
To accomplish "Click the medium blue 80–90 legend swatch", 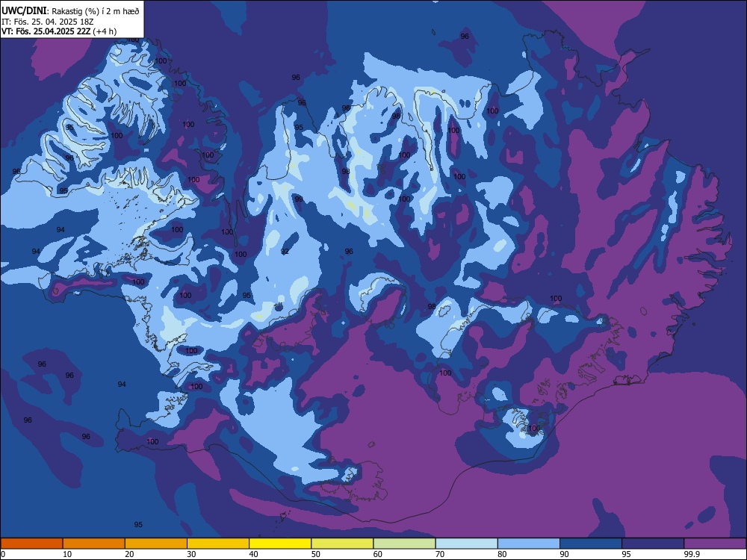I will tap(529, 544).
